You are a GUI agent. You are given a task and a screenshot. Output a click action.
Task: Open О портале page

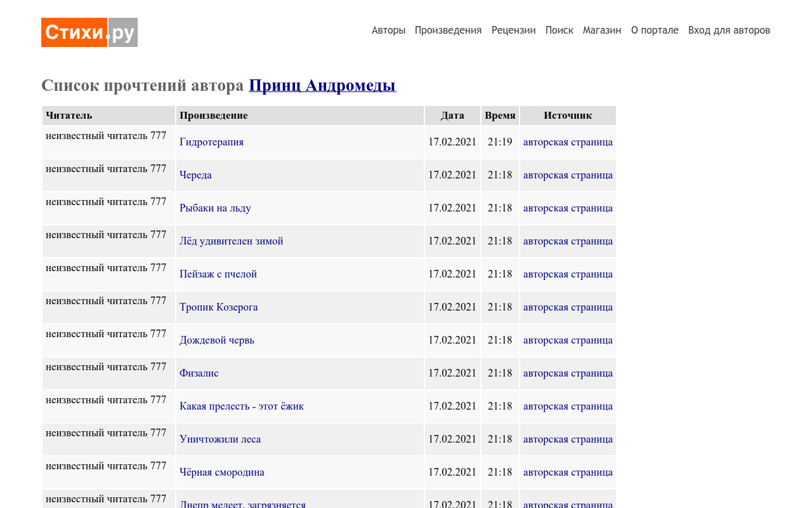(x=654, y=30)
